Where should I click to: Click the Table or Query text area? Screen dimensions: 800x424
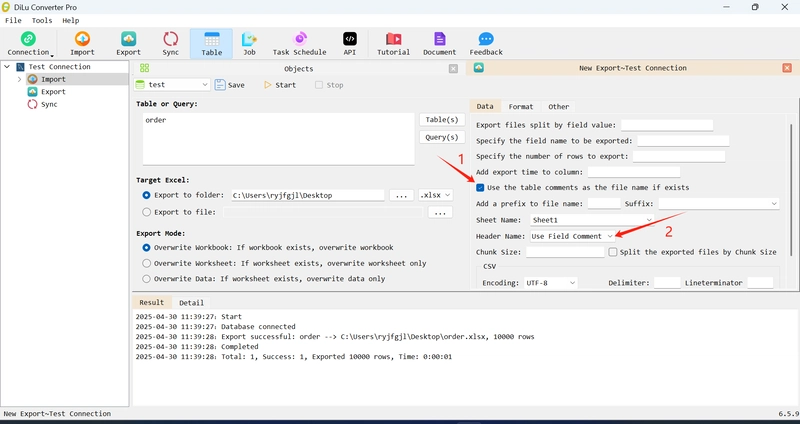(279, 139)
